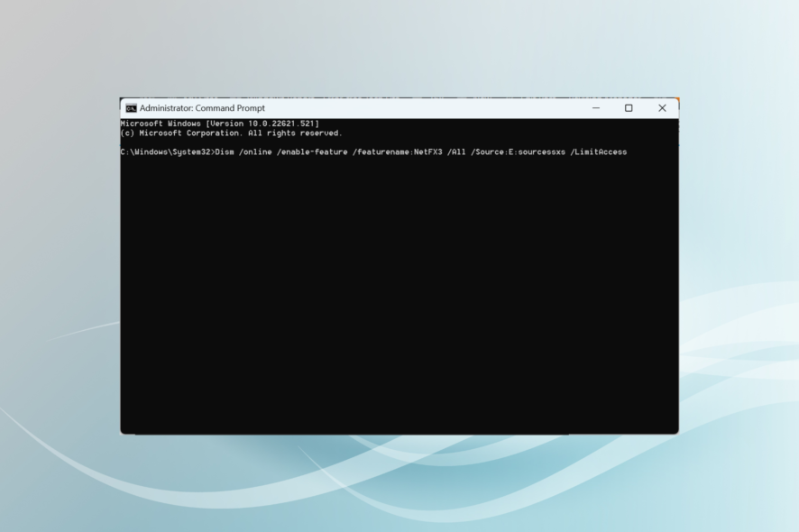The image size is (799, 532).
Task: Close the Command Prompt window
Action: pyautogui.click(x=662, y=107)
